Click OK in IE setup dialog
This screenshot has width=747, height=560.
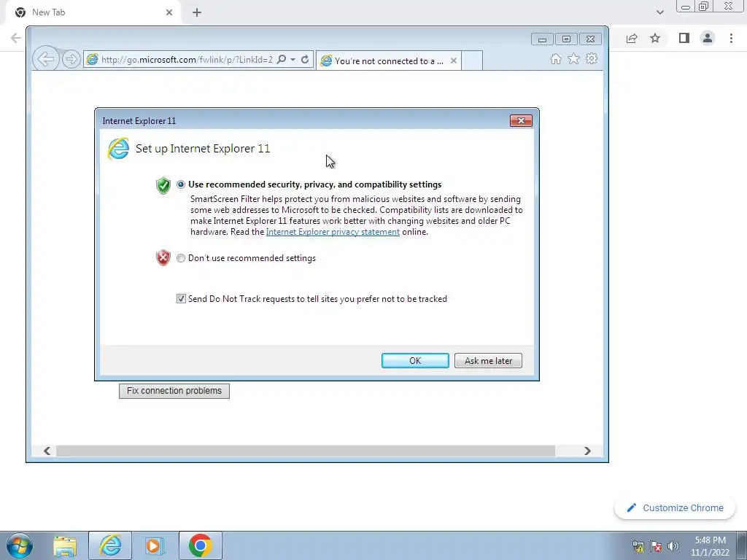point(415,360)
